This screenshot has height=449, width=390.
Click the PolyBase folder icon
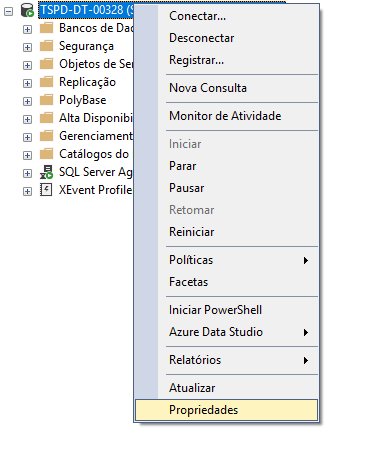pyautogui.click(x=46, y=100)
